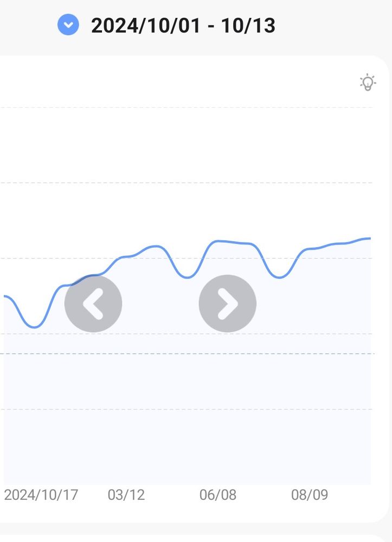
Task: Open the blue date range dropdown chevron
Action: point(68,24)
